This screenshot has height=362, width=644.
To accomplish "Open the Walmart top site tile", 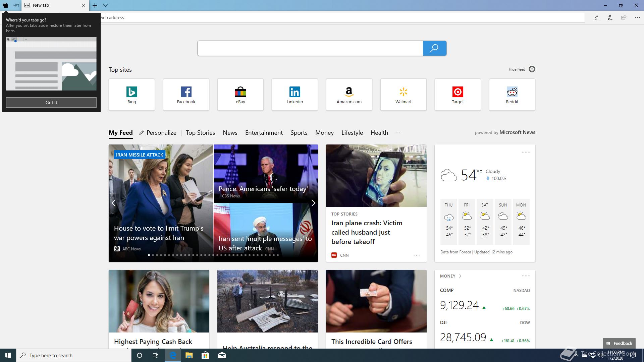I will 404,95.
